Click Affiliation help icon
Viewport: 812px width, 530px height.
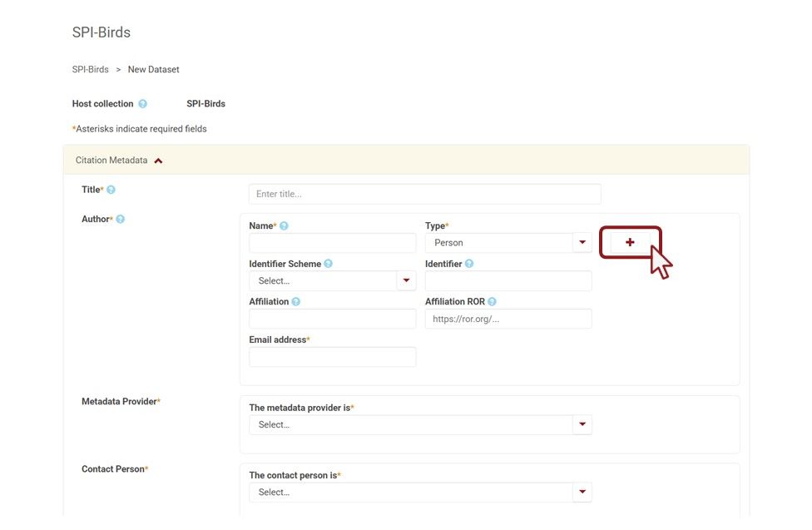[x=296, y=302]
